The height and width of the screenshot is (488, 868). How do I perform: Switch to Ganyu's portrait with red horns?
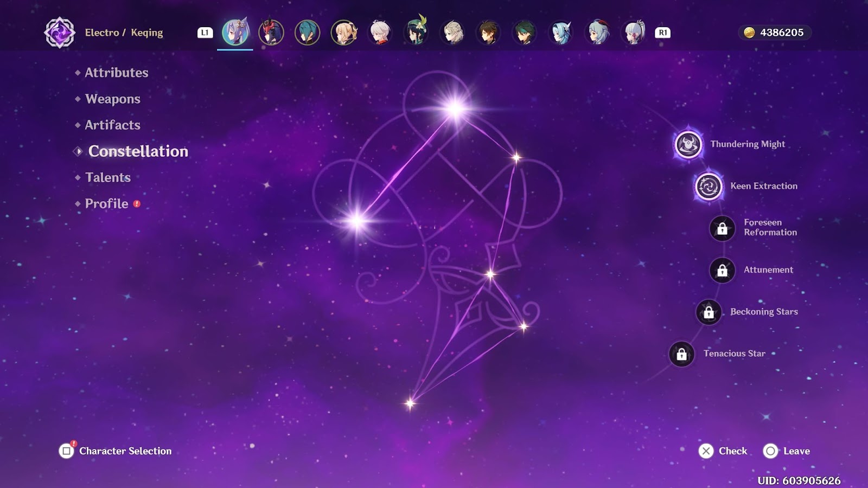598,32
